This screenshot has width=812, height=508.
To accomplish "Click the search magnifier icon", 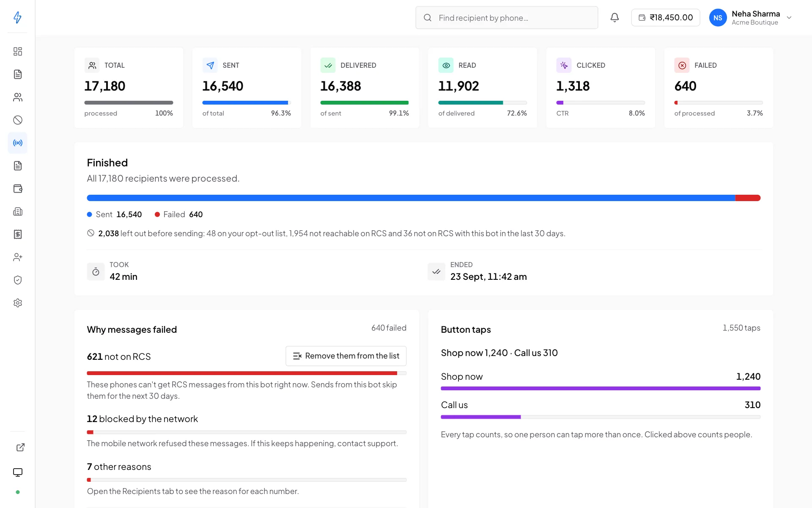I will 428,18.
